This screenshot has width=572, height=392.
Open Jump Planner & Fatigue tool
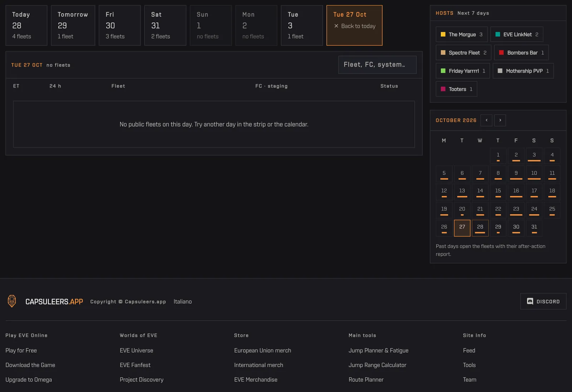click(378, 351)
